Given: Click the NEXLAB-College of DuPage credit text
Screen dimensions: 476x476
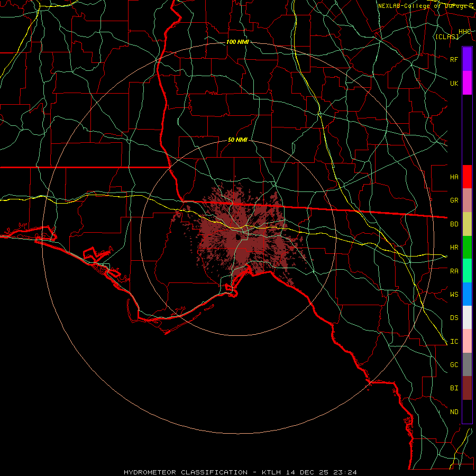Looking at the screenshot, I should (425, 6).
